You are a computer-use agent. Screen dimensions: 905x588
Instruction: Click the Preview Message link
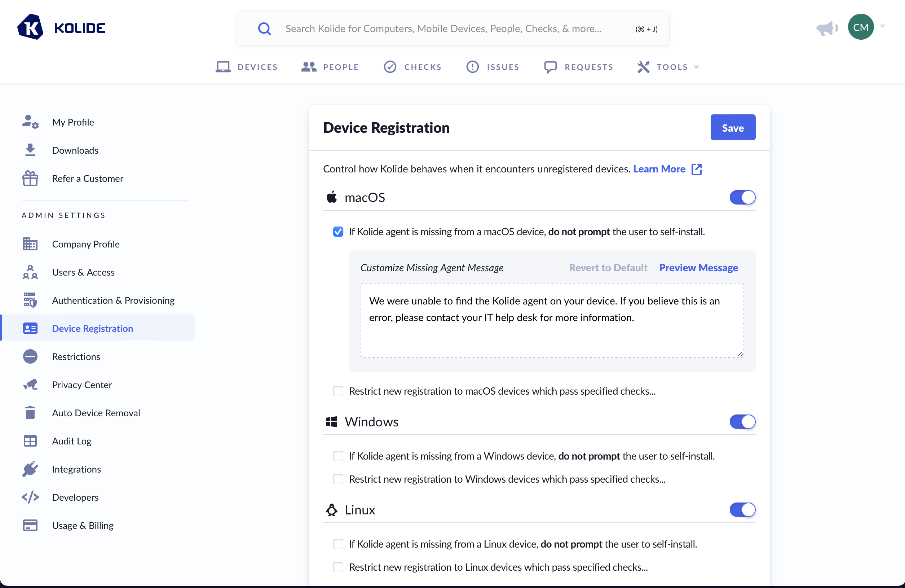(698, 268)
